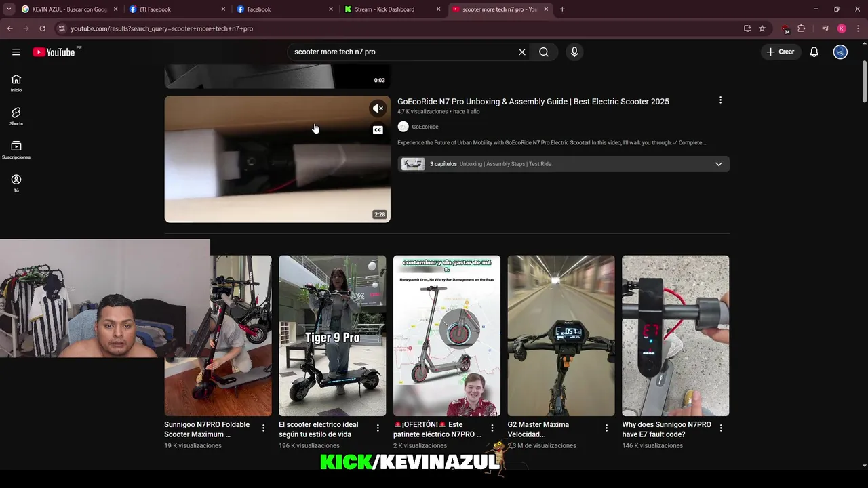Click the browser address bar URL
This screenshot has width=868, height=488.
pyautogui.click(x=162, y=28)
